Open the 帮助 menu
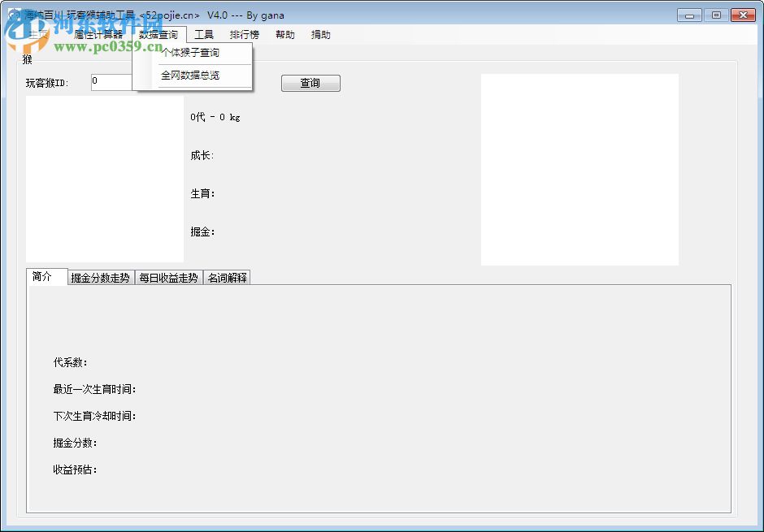Image resolution: width=764 pixels, height=532 pixels. coord(284,34)
